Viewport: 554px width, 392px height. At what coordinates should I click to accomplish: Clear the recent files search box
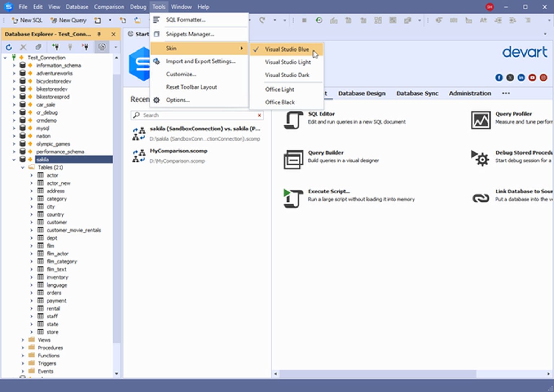[x=259, y=115]
